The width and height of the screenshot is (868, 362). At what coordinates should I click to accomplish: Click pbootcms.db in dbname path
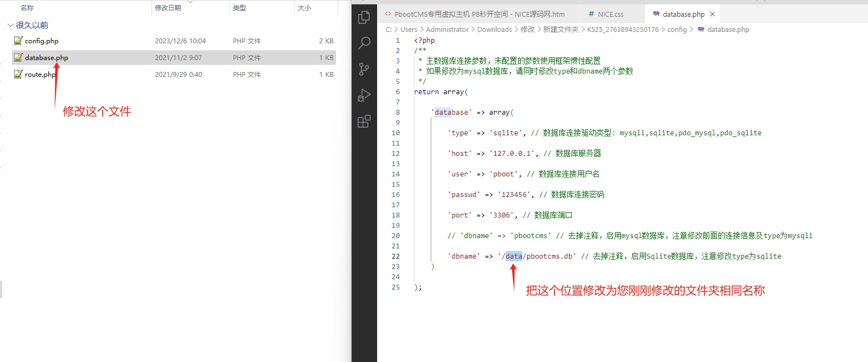[x=549, y=256]
